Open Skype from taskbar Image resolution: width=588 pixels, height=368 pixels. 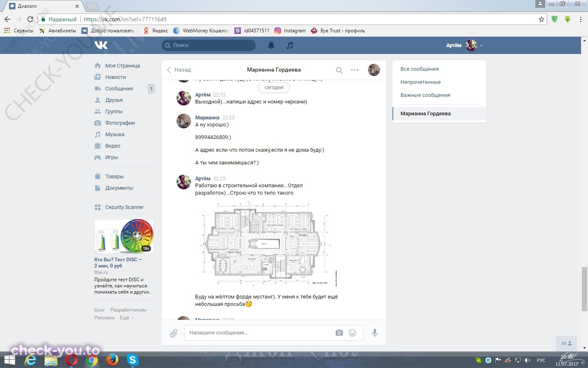coord(132,360)
